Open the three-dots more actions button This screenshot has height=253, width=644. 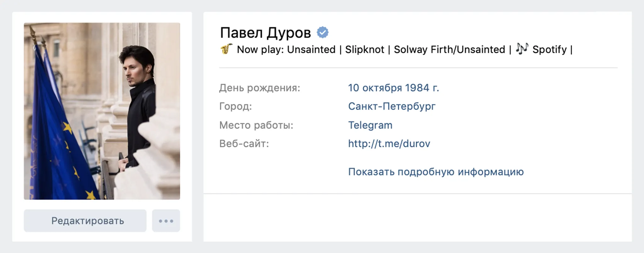click(x=166, y=221)
